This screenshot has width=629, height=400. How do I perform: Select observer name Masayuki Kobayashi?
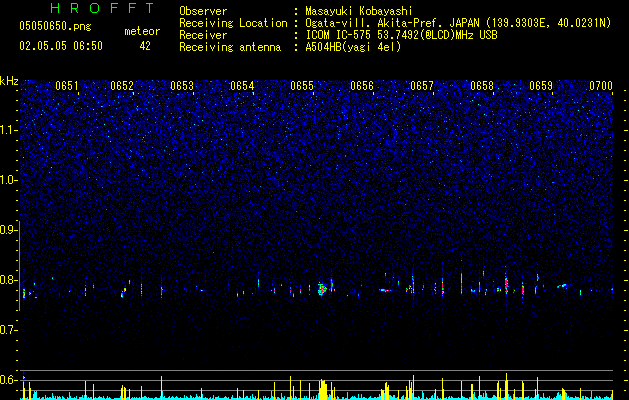pyautogui.click(x=359, y=11)
